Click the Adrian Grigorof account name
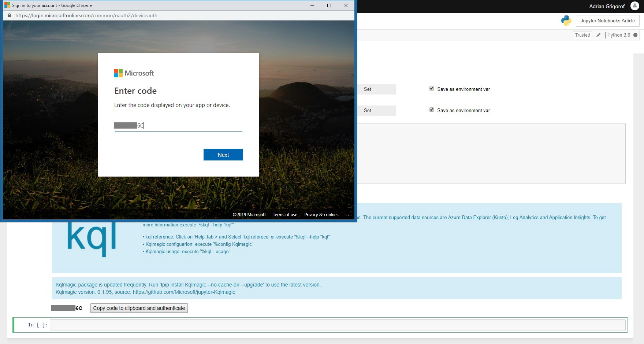The width and height of the screenshot is (644, 344). (607, 6)
